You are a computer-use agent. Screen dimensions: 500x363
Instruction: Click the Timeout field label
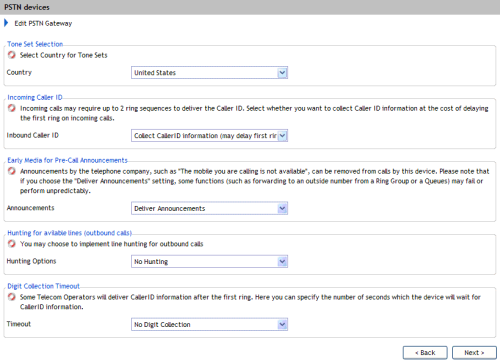[19, 324]
